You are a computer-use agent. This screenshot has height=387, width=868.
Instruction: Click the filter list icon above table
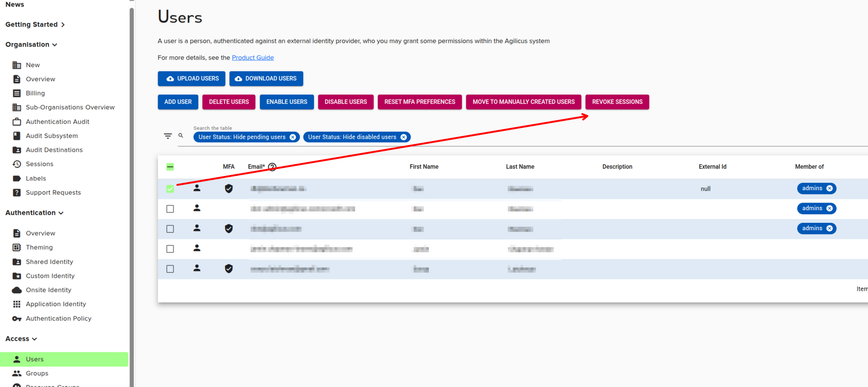pos(168,136)
